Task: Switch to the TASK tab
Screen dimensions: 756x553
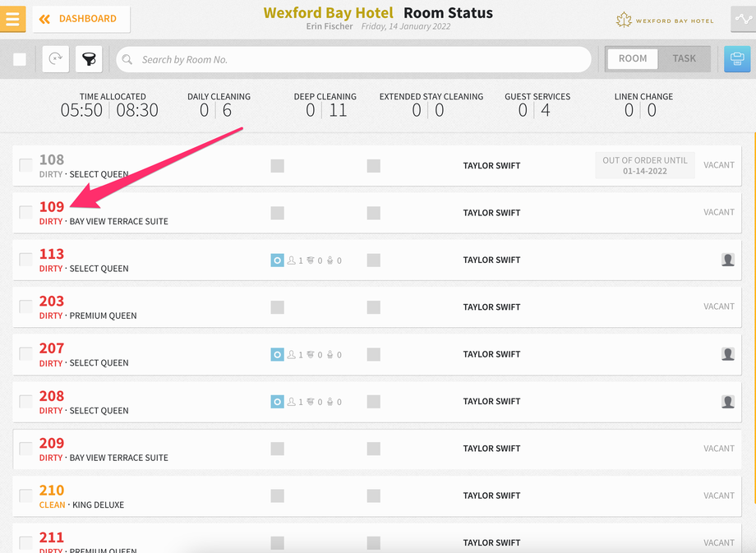Action: point(685,58)
